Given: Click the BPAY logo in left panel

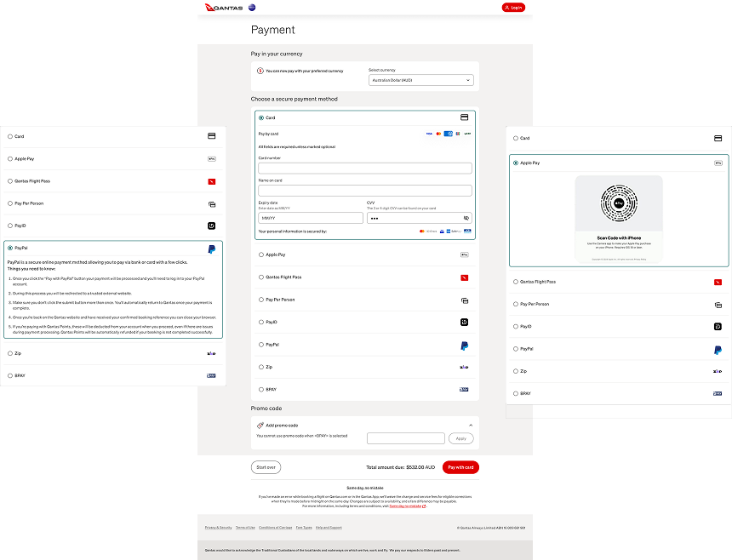Looking at the screenshot, I should 211,375.
